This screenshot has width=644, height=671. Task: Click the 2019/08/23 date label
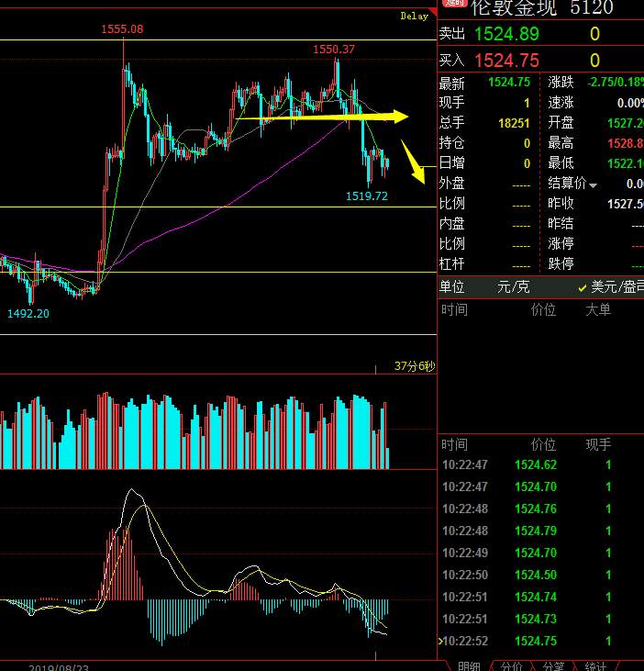pyautogui.click(x=59, y=667)
